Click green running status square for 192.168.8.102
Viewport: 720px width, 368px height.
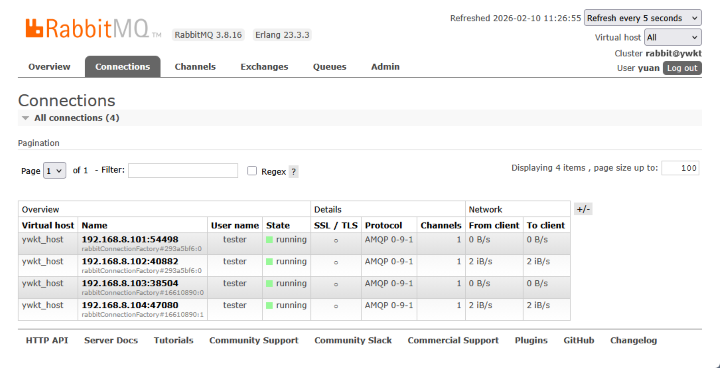[x=270, y=262]
